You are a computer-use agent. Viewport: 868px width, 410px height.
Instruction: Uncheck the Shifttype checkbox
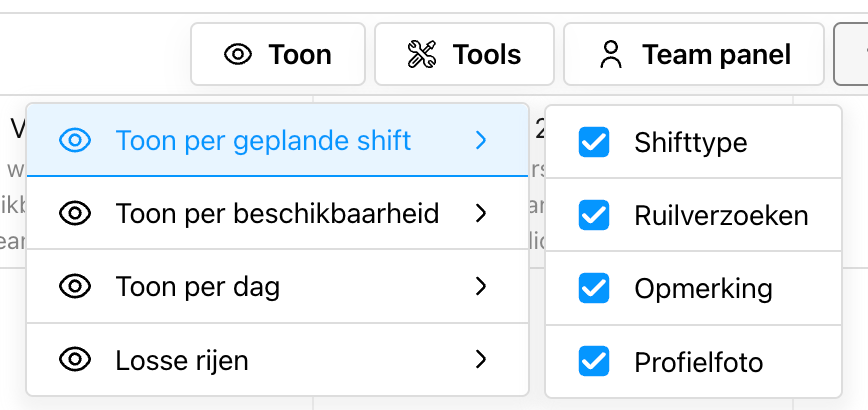tap(594, 142)
